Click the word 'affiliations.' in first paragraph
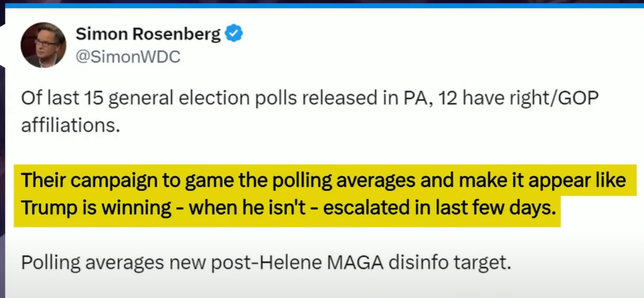 click(71, 125)
